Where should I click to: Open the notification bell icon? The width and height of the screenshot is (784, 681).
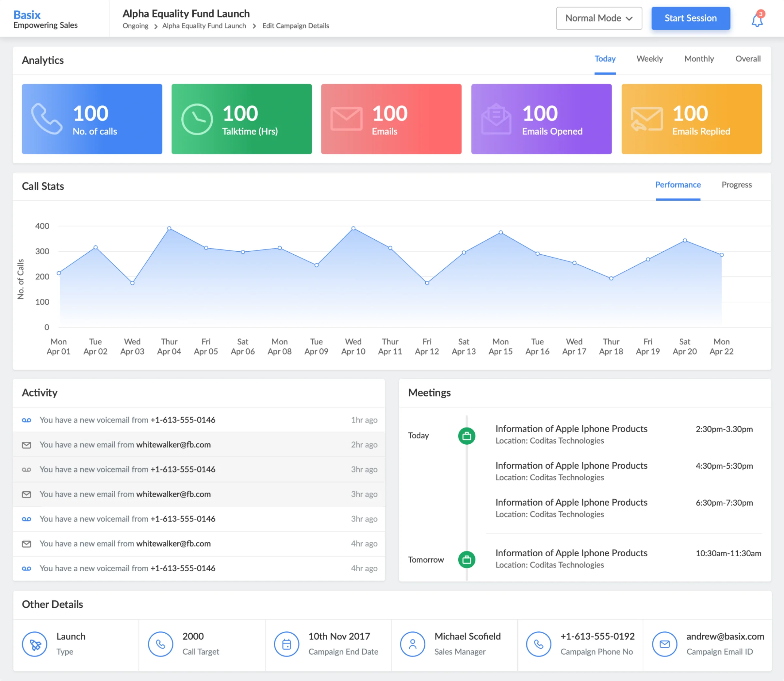[x=757, y=19]
